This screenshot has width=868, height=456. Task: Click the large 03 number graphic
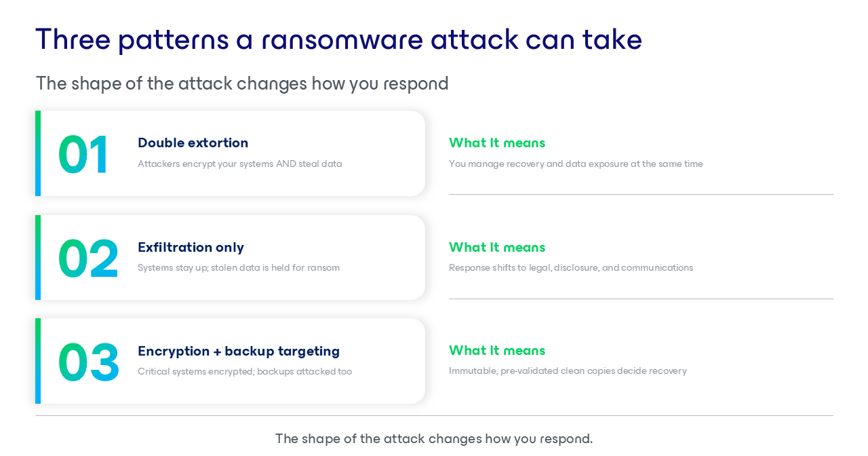point(89,362)
